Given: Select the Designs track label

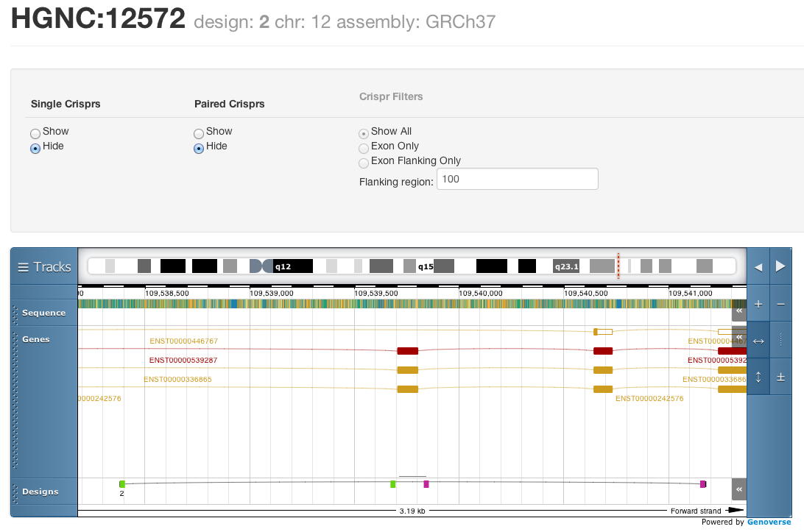Looking at the screenshot, I should (40, 492).
